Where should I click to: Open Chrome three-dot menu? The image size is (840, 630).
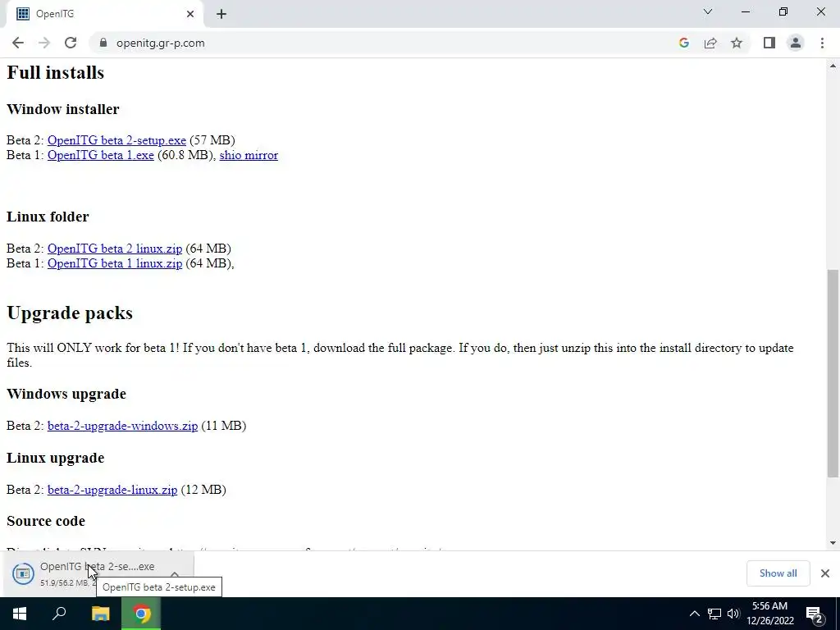click(822, 43)
